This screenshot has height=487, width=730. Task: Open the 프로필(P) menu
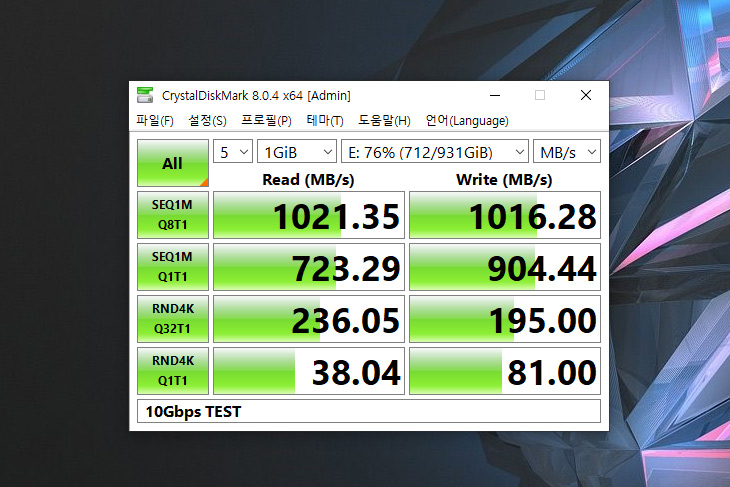266,121
